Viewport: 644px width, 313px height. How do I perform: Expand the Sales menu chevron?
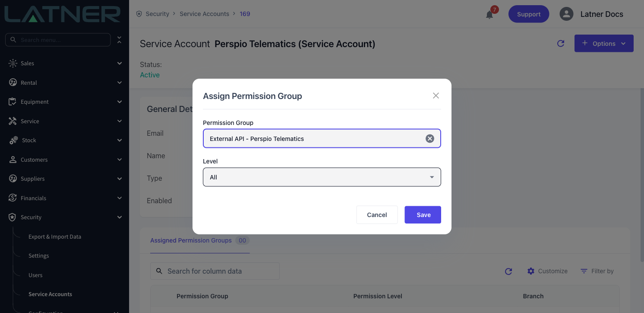pos(120,63)
